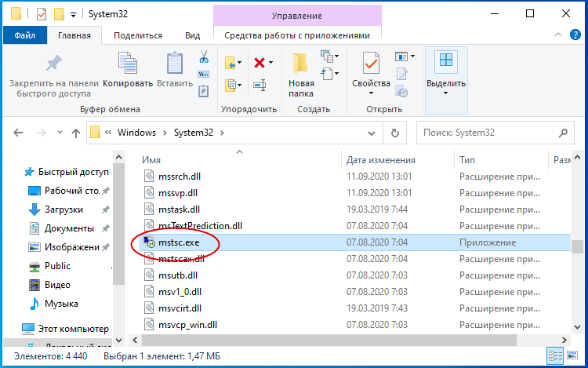Expand the System32 breadcrumb chevron
This screenshot has height=368, width=588.
pyautogui.click(x=223, y=133)
